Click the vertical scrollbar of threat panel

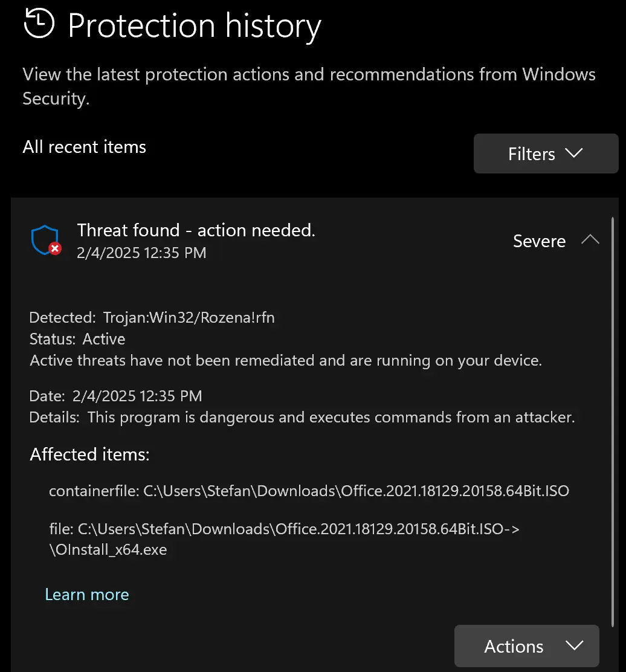[613, 422]
